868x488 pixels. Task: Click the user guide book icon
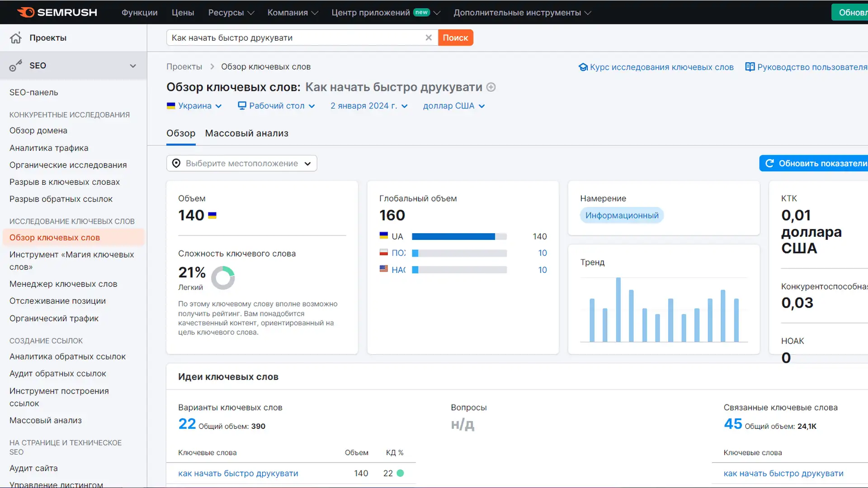(750, 67)
